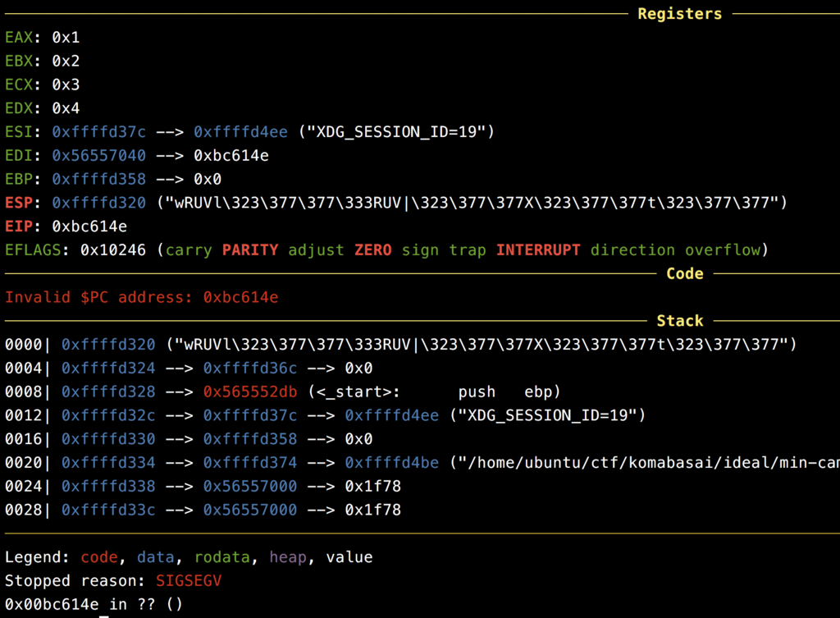Click stack address 0xffffd32c

click(108, 414)
